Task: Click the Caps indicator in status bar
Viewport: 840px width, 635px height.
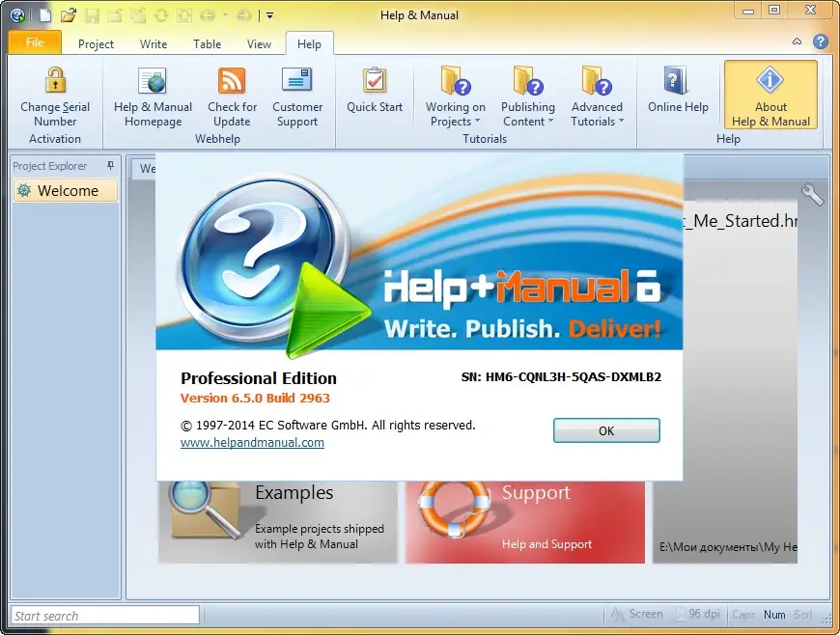Action: point(743,615)
